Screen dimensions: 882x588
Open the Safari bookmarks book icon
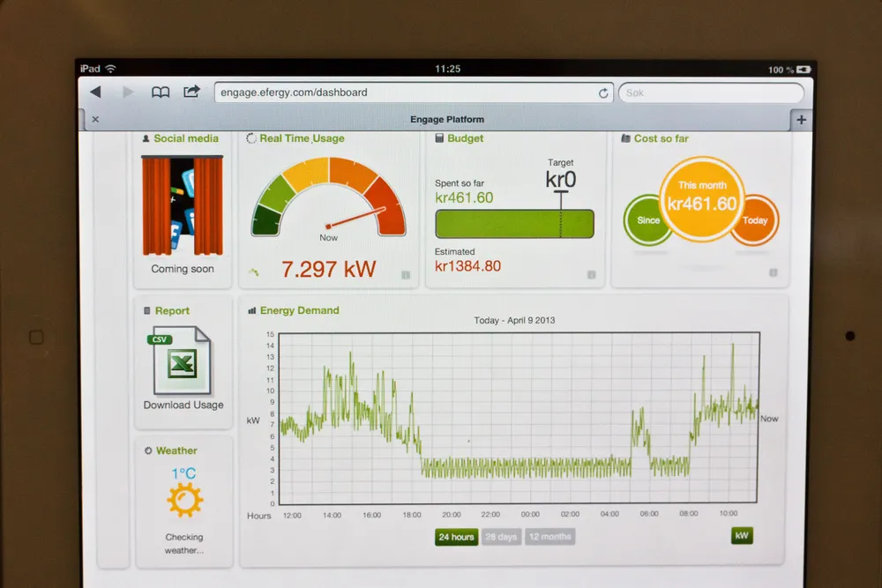tap(161, 92)
